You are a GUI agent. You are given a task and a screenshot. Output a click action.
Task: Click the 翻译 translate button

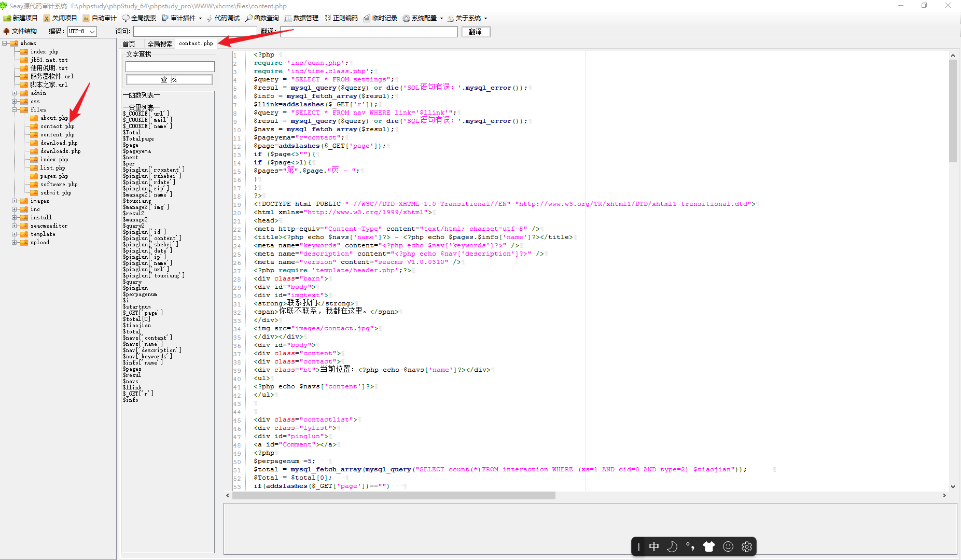pyautogui.click(x=475, y=32)
